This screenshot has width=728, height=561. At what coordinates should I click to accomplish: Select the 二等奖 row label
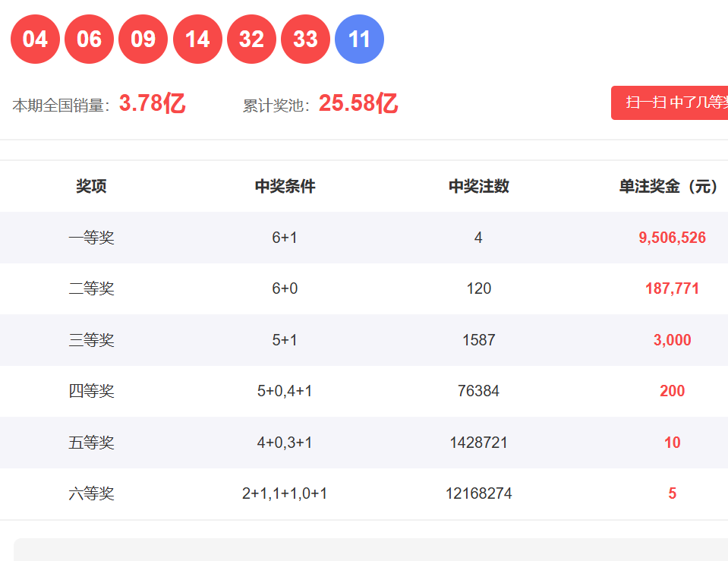click(x=91, y=288)
